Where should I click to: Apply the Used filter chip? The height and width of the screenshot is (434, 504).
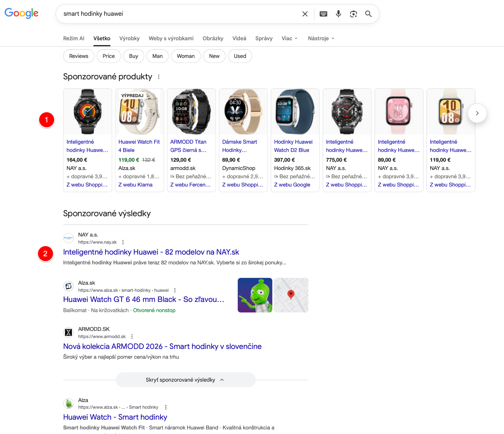240,56
